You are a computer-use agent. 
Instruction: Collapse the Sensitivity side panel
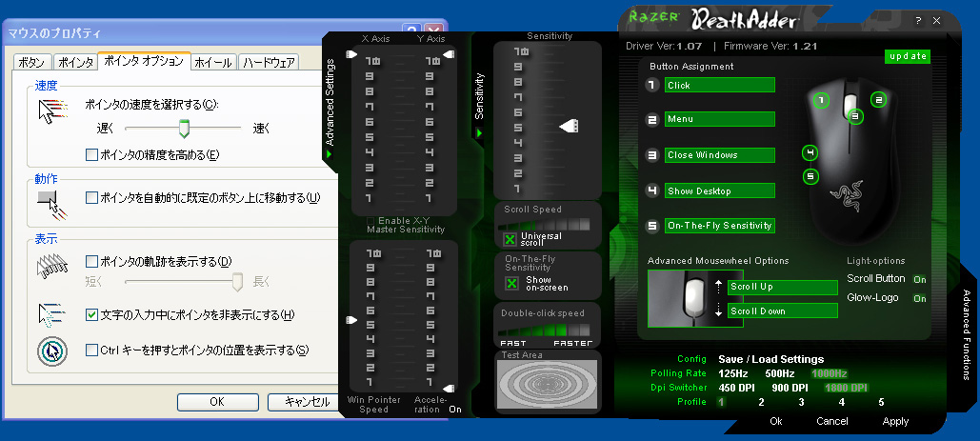479,133
